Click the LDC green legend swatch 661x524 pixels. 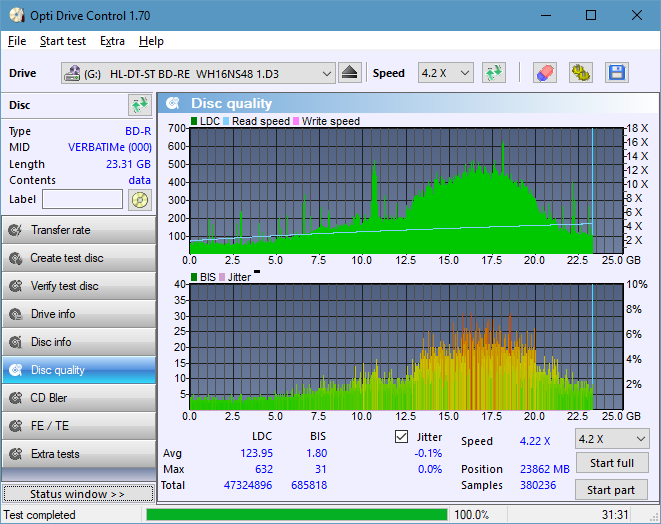tap(194, 121)
